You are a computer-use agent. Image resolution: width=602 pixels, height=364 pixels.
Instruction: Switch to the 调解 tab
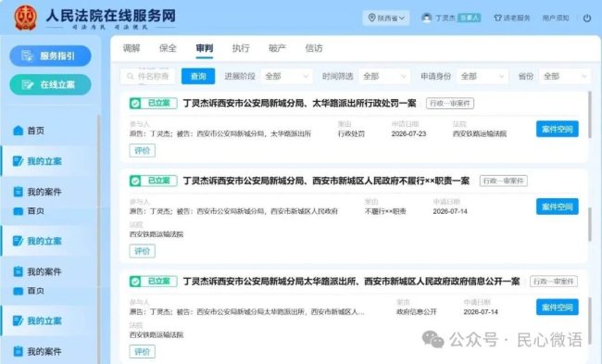(132, 48)
